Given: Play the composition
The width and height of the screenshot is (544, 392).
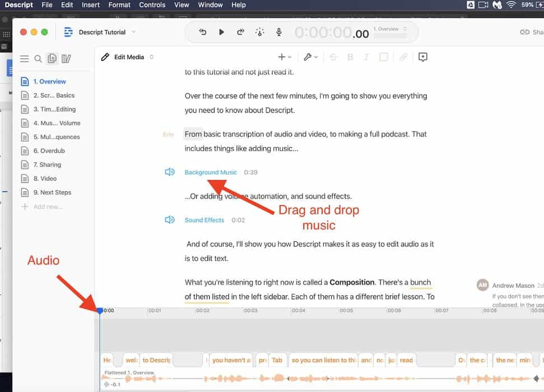Looking at the screenshot, I should point(221,32).
